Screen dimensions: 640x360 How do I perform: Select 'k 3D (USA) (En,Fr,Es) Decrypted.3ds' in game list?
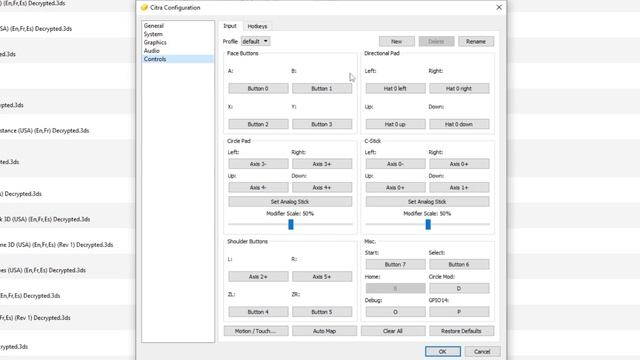(67, 219)
